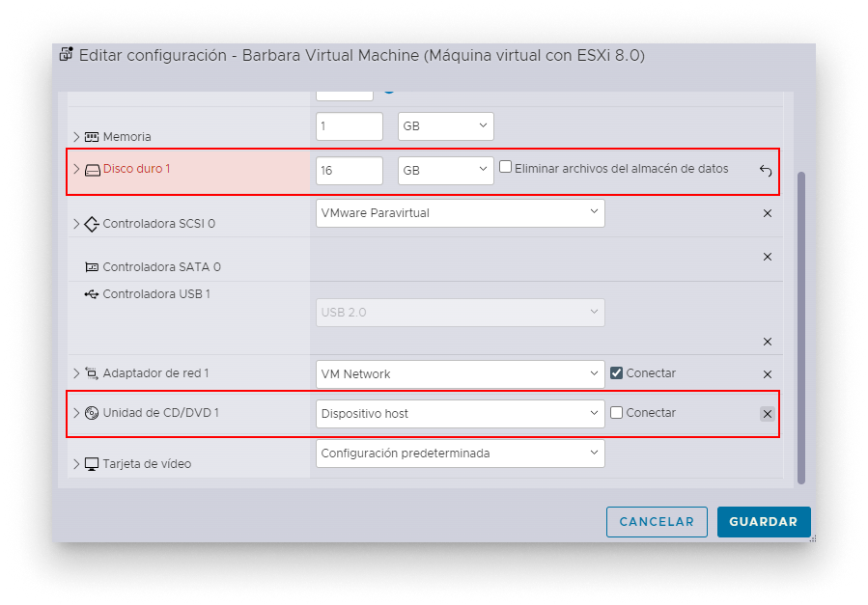Open the Memoria GB unit dropdown
The width and height of the screenshot is (868, 605).
tap(445, 126)
